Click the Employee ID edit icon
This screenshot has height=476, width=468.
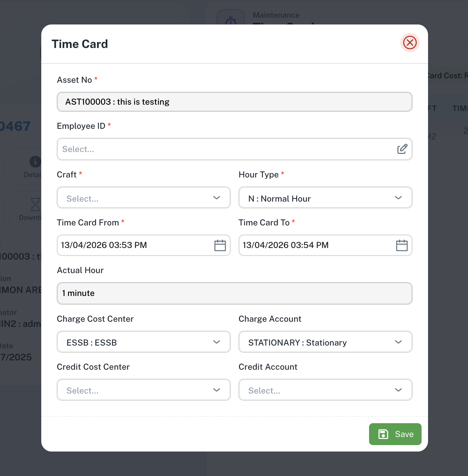402,149
